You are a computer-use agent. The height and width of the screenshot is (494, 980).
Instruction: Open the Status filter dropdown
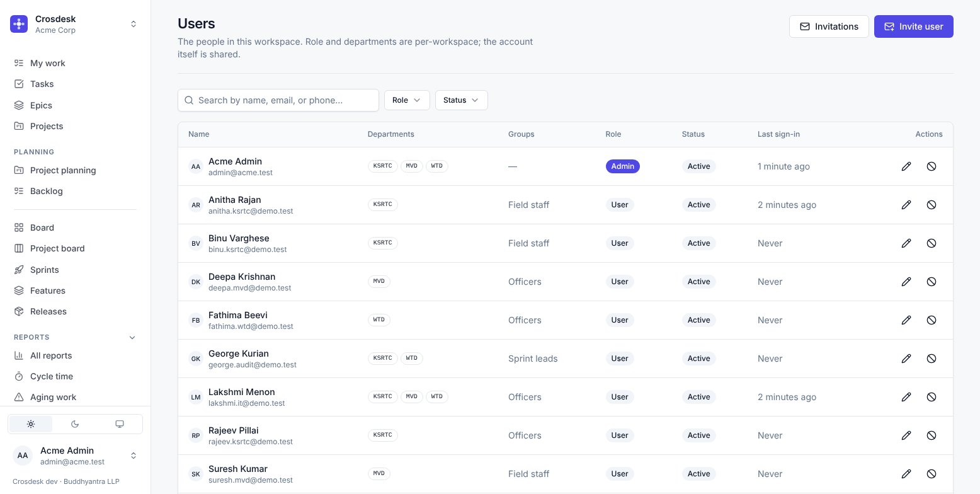pos(461,100)
